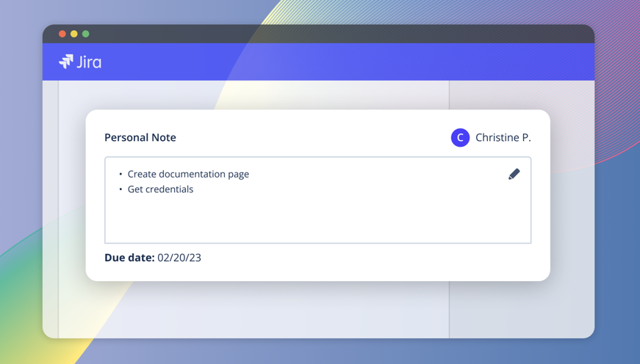The height and width of the screenshot is (364, 640).
Task: Select the Christine P. user name
Action: tap(503, 138)
